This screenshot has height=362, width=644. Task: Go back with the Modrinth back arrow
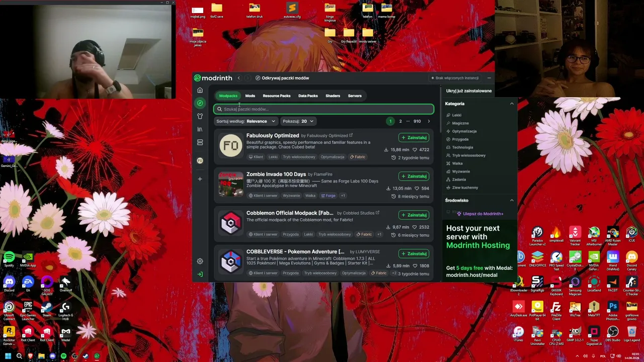(x=239, y=78)
